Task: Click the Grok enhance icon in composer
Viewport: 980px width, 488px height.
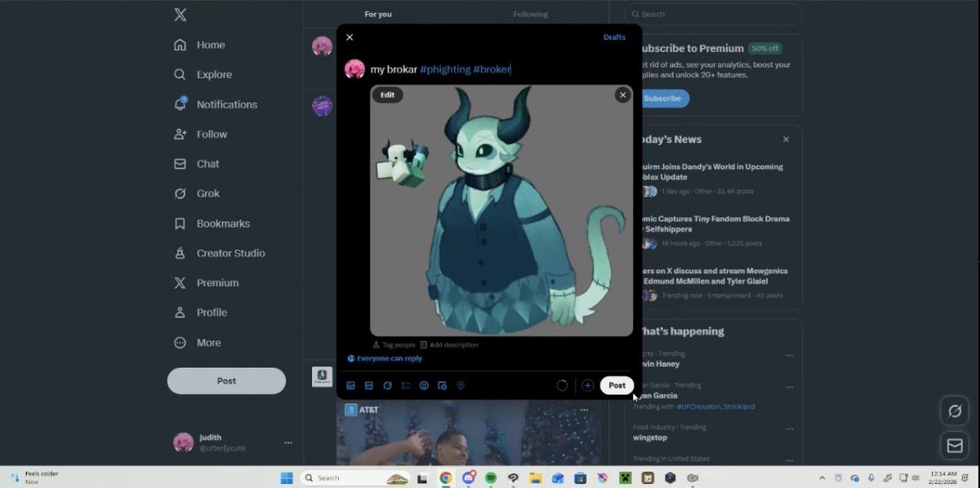Action: tap(387, 386)
